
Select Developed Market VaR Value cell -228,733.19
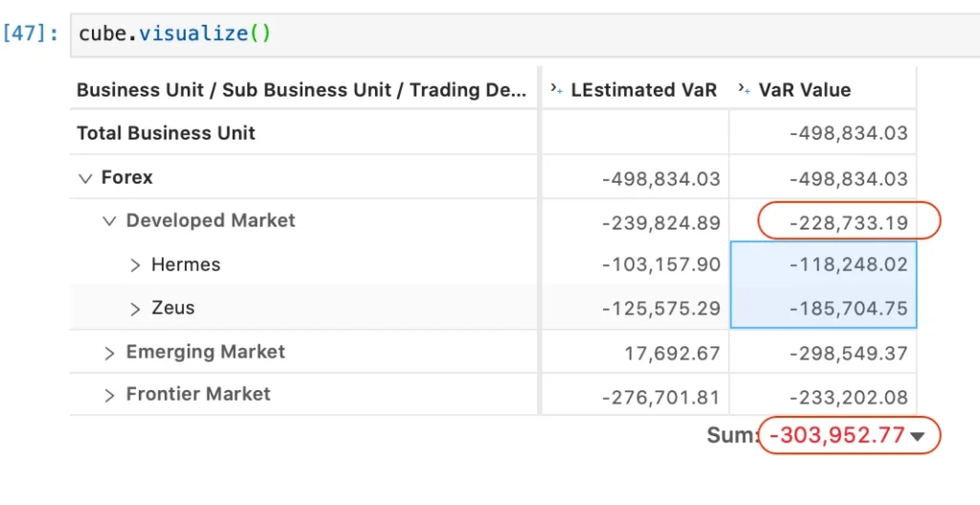(823, 222)
